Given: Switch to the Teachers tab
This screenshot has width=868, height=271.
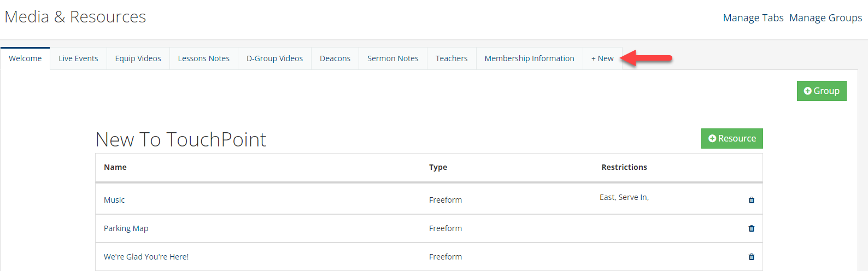Looking at the screenshot, I should click(451, 58).
